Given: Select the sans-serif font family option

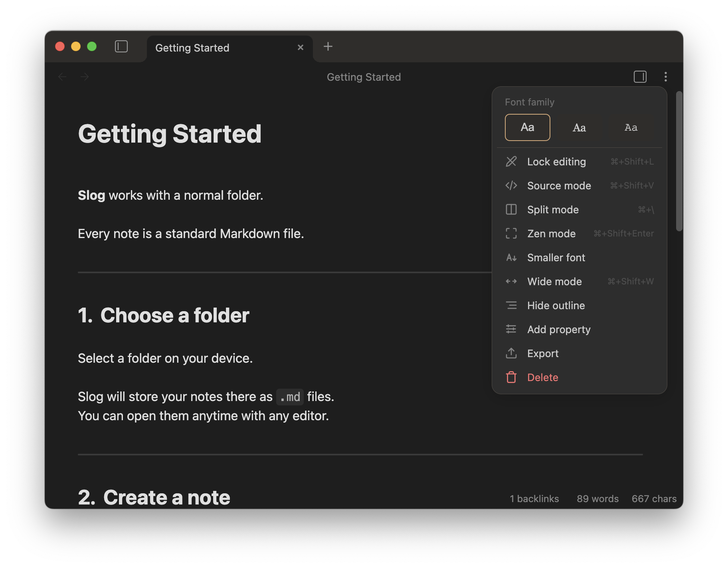Looking at the screenshot, I should [x=527, y=127].
